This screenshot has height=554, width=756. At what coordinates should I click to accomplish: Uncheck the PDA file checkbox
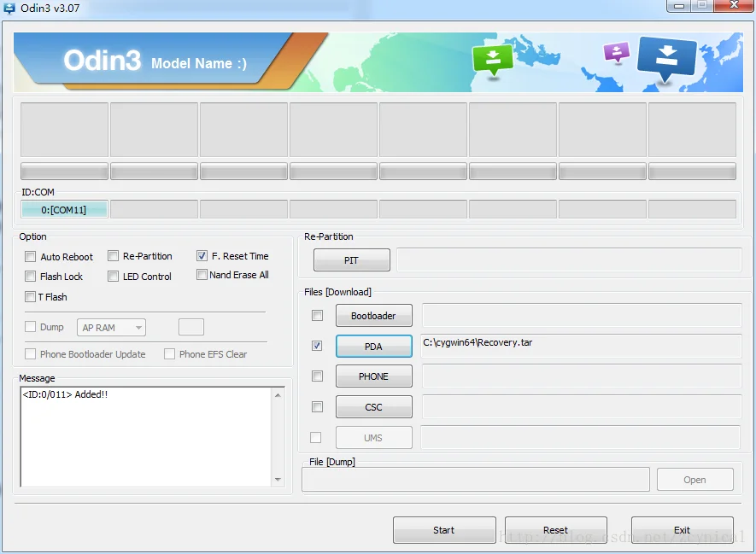pyautogui.click(x=317, y=346)
